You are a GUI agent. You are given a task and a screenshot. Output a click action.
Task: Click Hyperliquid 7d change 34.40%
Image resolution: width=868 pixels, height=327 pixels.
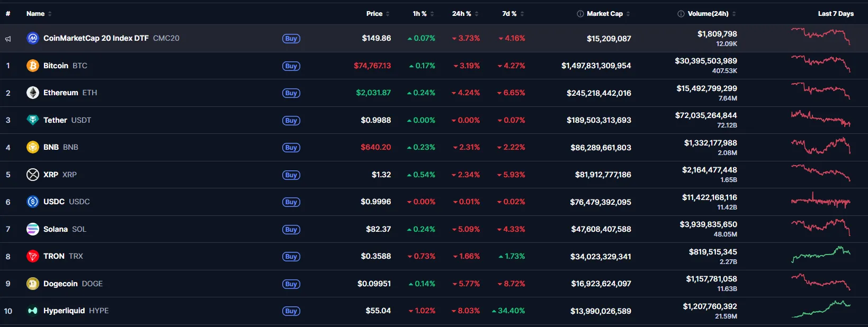[x=508, y=311]
